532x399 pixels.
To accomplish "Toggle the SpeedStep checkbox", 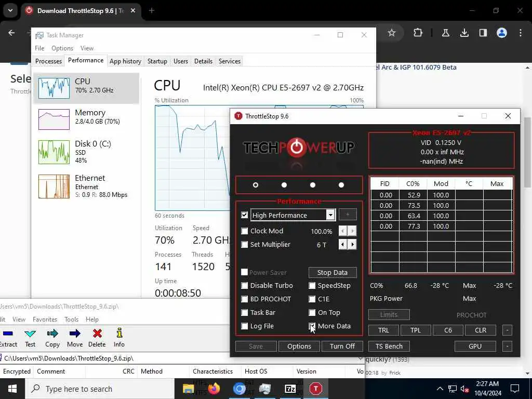I will point(312,285).
